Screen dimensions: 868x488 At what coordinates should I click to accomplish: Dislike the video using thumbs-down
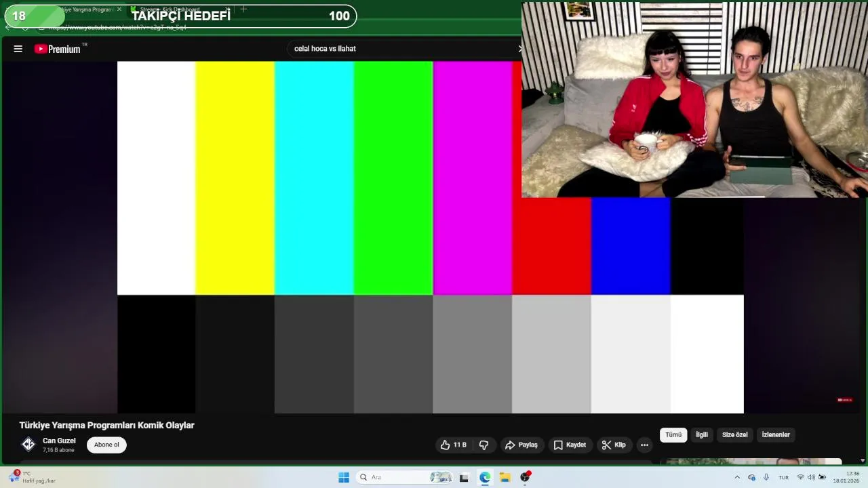484,445
